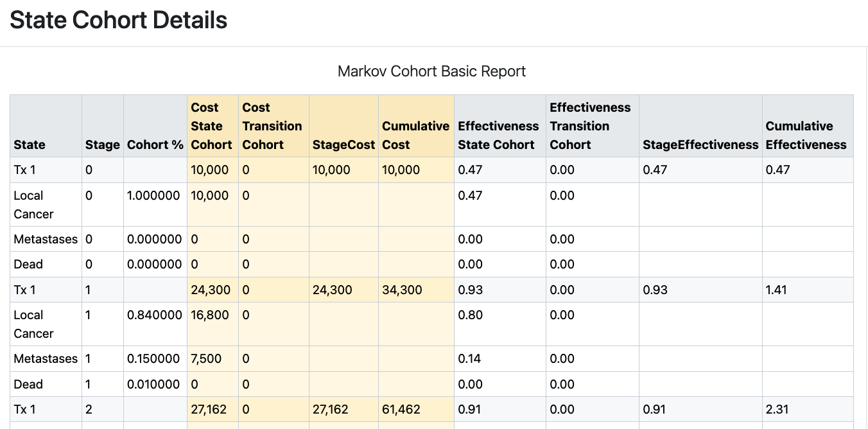Screen dimensions: 868x429
Task: Click the State Cohort Details page title
Action: point(118,20)
